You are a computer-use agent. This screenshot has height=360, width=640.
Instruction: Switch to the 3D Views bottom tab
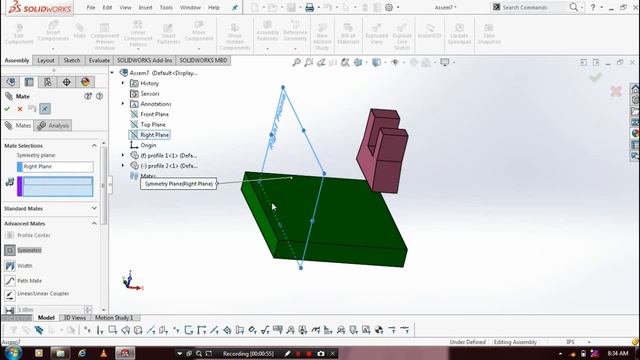point(75,318)
